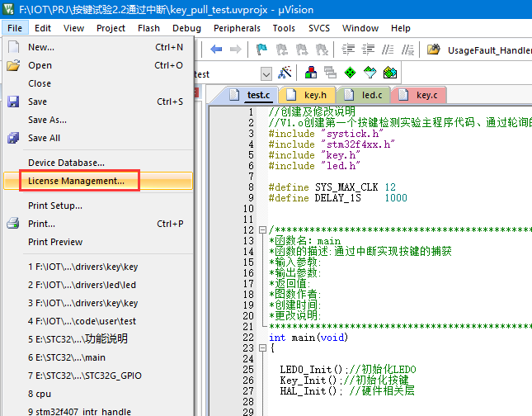532x416 pixels.
Task: Click the Find in Files folder icon
Action: tap(434, 50)
